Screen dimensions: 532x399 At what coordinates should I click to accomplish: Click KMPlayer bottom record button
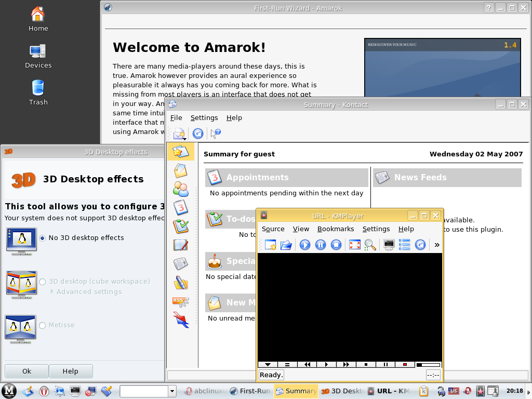(405, 365)
